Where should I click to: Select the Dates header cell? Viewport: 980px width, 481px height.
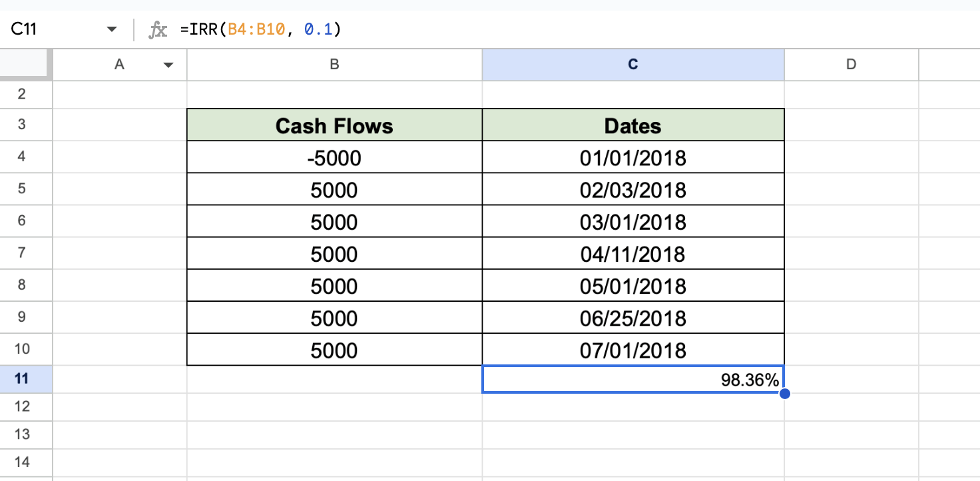(x=632, y=125)
